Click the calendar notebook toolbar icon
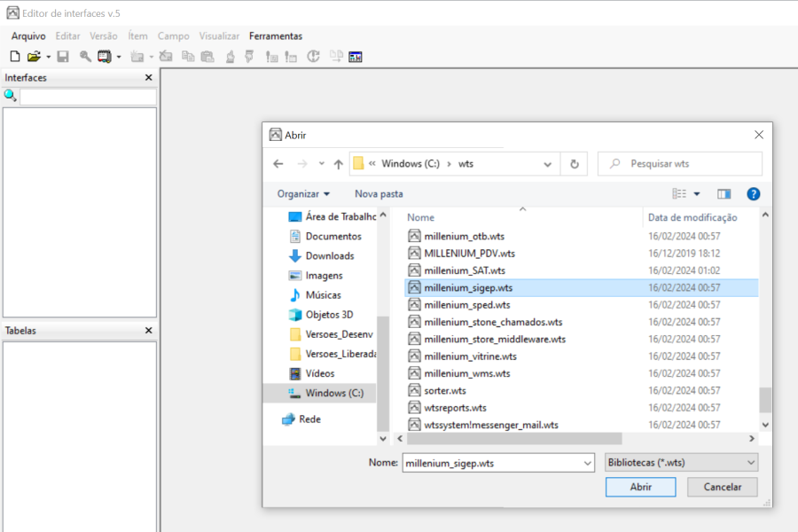Screen dimensions: 798x532 point(105,57)
